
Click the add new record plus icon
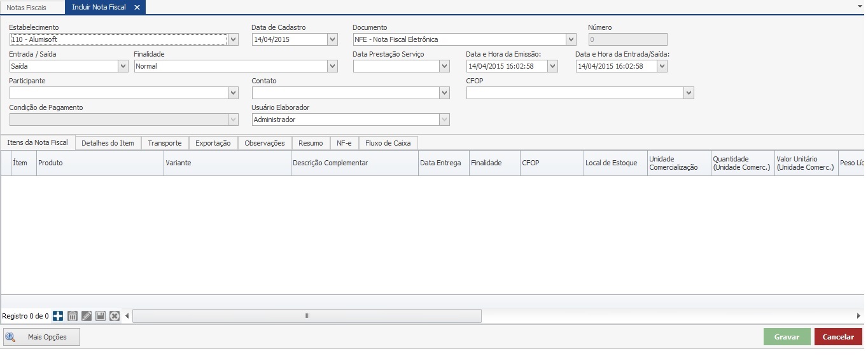(58, 316)
